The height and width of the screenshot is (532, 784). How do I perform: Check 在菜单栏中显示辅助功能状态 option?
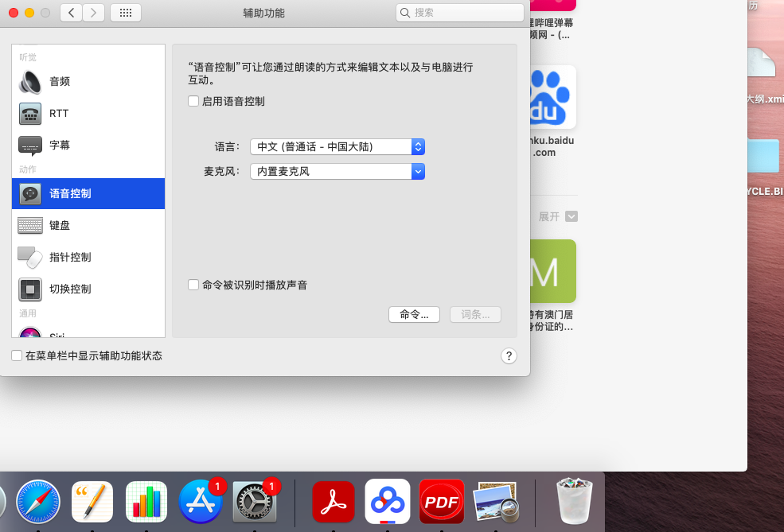17,355
